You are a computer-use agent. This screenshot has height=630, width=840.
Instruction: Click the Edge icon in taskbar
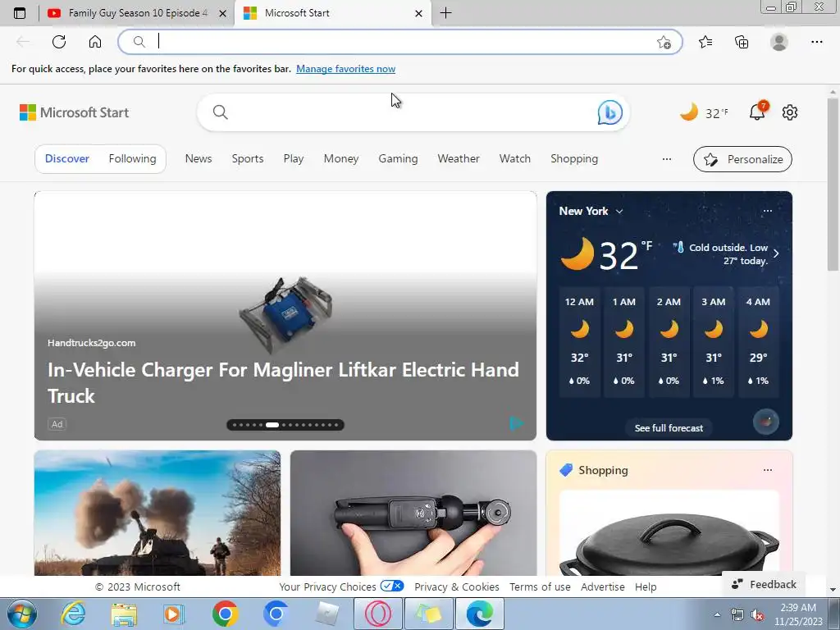[x=479, y=614]
